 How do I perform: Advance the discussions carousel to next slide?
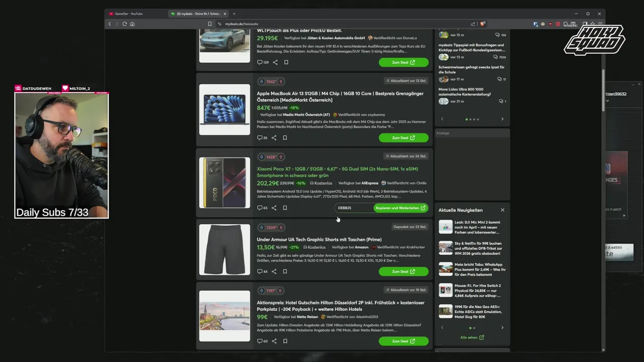pyautogui.click(x=502, y=119)
